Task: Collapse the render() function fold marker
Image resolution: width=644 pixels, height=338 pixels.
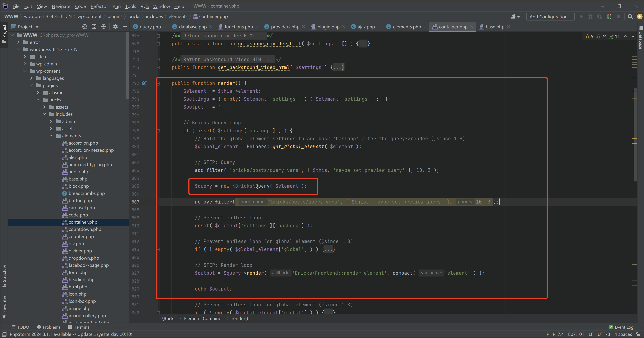Action: click(158, 83)
